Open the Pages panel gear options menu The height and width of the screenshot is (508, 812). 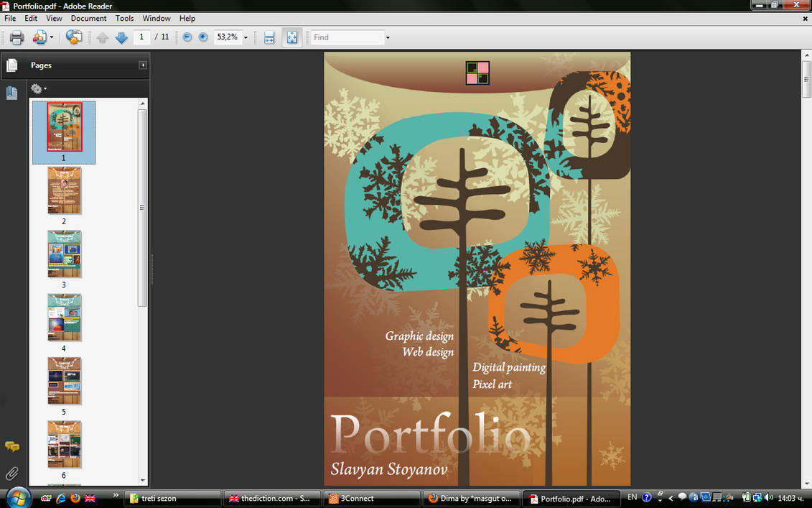point(38,88)
